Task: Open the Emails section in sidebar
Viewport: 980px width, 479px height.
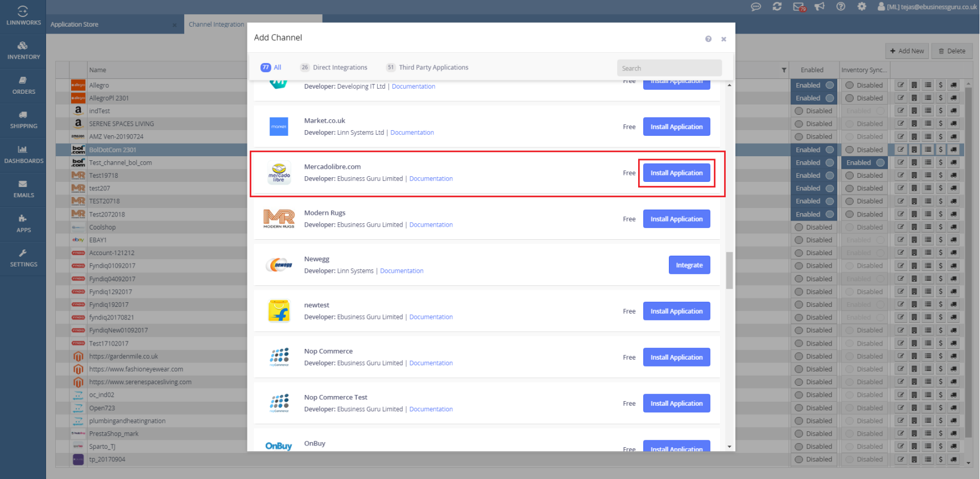Action: pyautogui.click(x=23, y=189)
